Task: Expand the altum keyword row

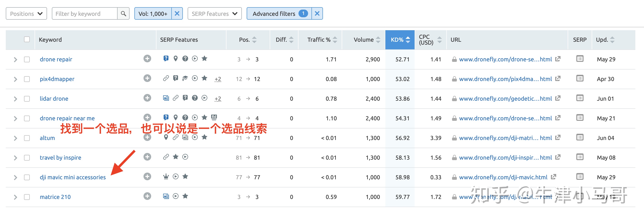Action: [16, 138]
